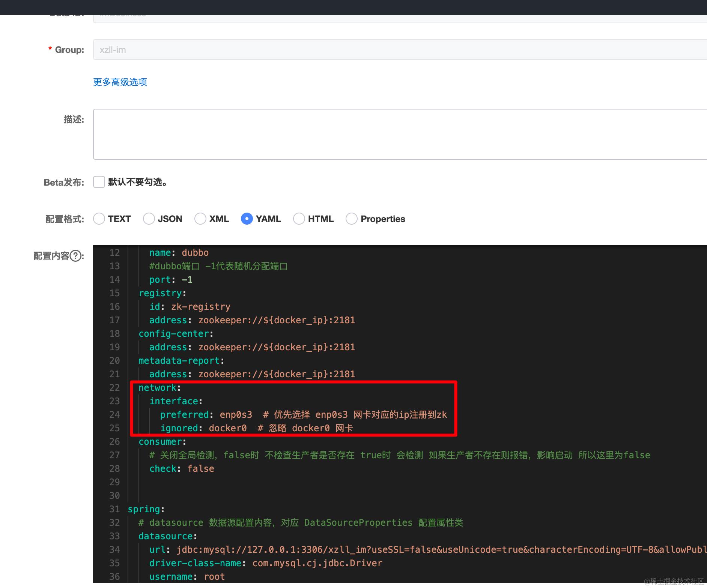Click registry address on line 17
The image size is (707, 588).
(x=252, y=320)
